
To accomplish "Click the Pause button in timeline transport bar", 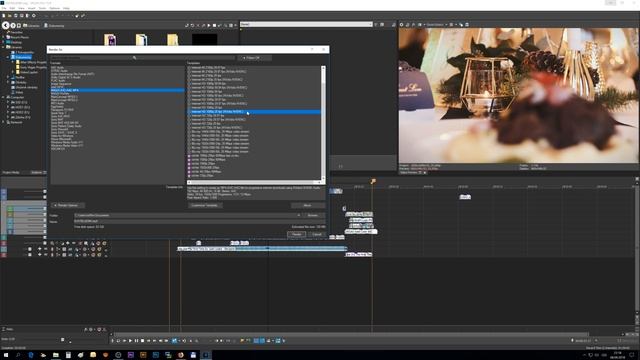I will pos(136,340).
